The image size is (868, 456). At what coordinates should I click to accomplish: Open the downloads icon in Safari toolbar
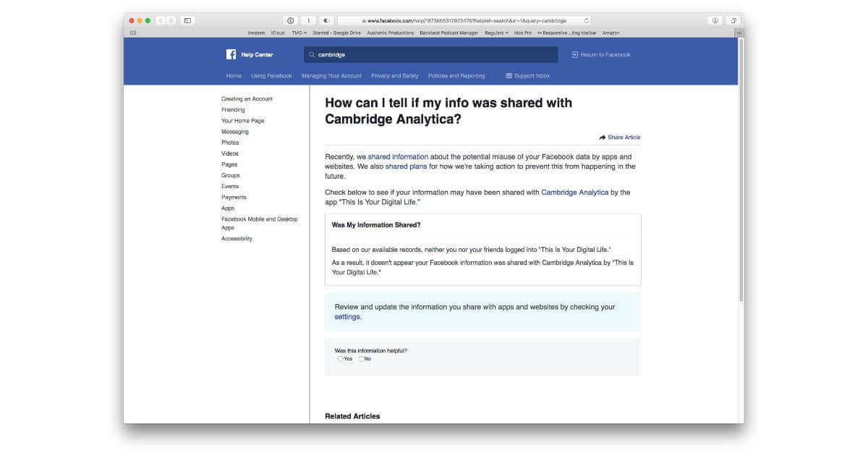point(715,20)
